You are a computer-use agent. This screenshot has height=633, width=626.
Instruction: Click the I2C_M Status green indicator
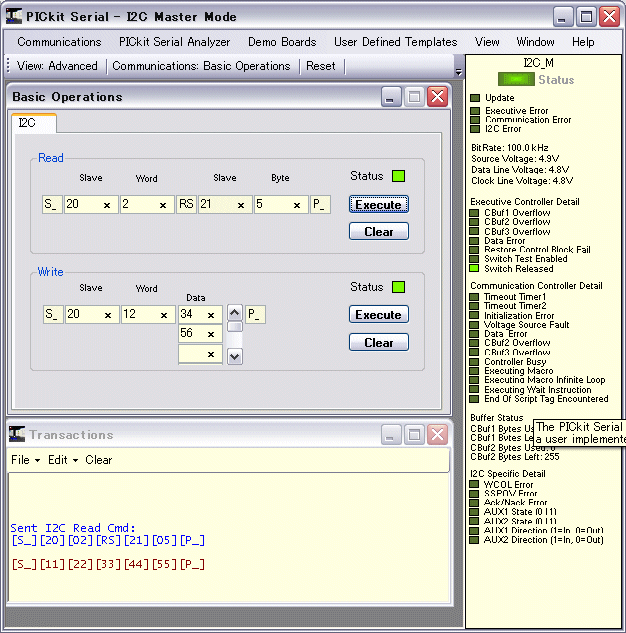pos(516,80)
